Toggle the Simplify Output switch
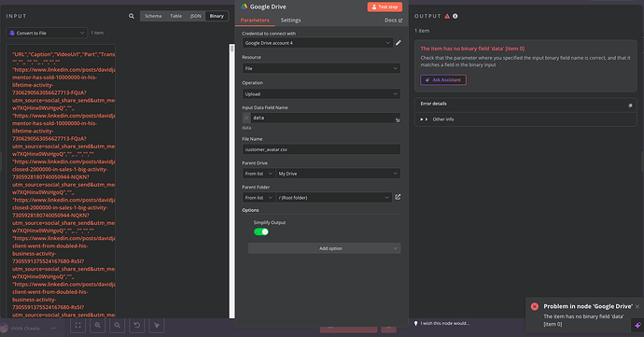This screenshot has width=644, height=337. pyautogui.click(x=261, y=232)
